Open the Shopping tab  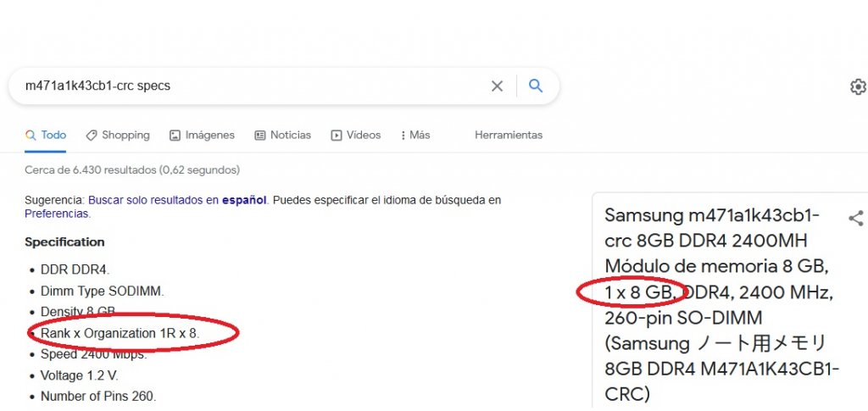[118, 135]
